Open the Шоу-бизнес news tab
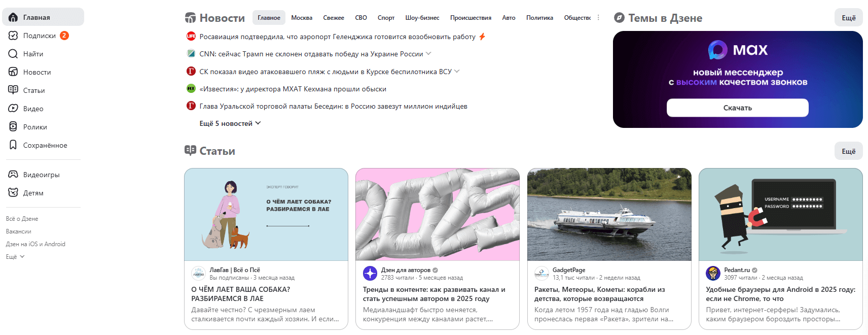Image resolution: width=868 pixels, height=335 pixels. click(422, 18)
